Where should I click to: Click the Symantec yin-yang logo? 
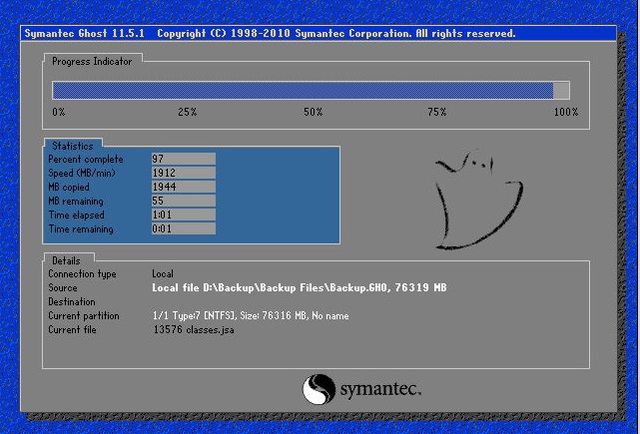(319, 389)
